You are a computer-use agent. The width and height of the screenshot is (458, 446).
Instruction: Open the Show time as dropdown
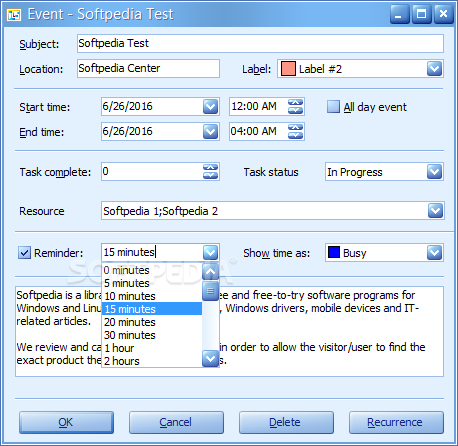pyautogui.click(x=434, y=253)
